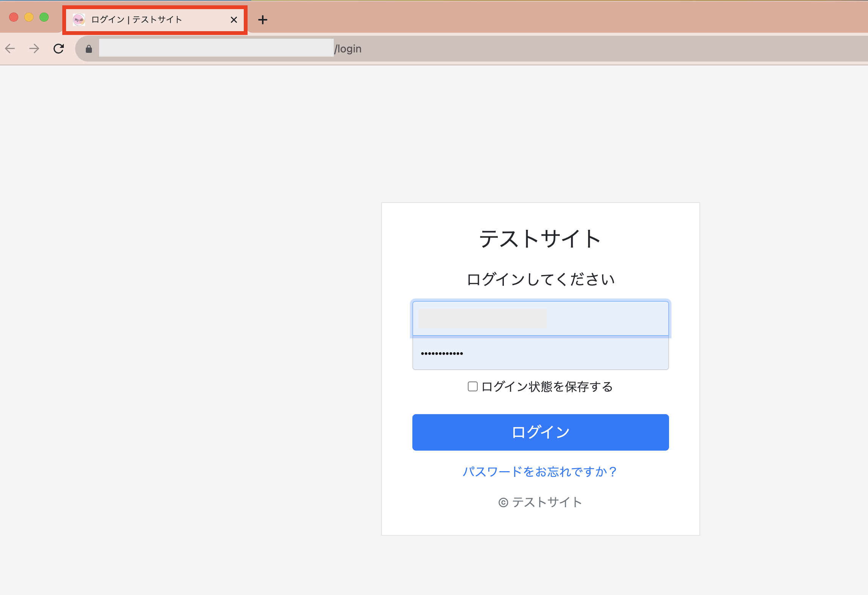Click the ログインしてください prompt text
The width and height of the screenshot is (868, 595).
(541, 279)
